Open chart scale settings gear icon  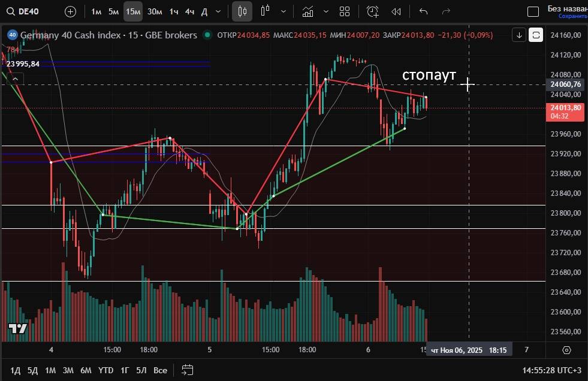(566, 350)
